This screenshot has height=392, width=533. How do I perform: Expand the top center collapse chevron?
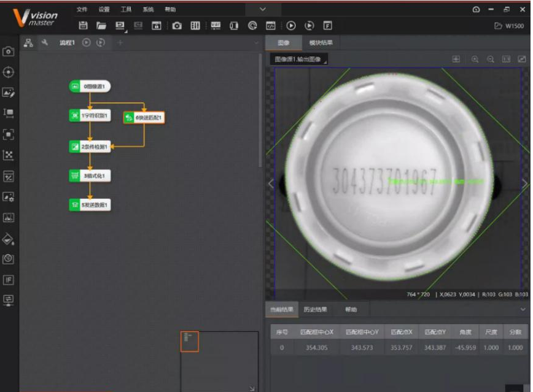coord(263,9)
